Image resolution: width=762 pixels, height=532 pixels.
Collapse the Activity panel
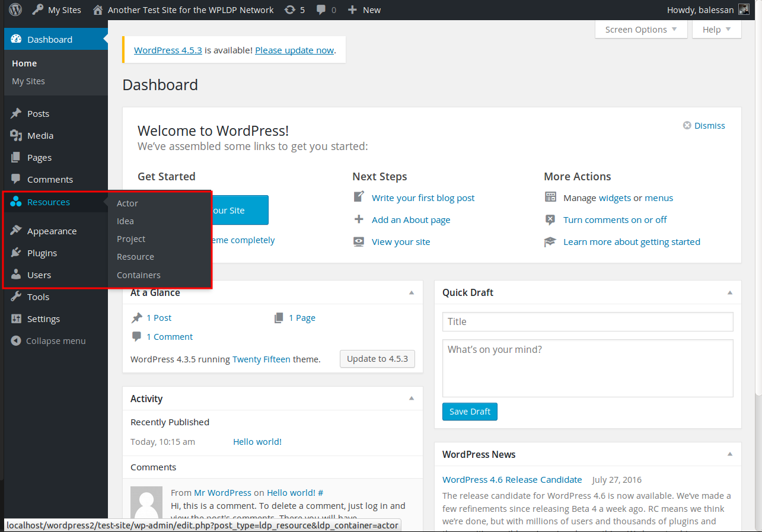coord(412,399)
